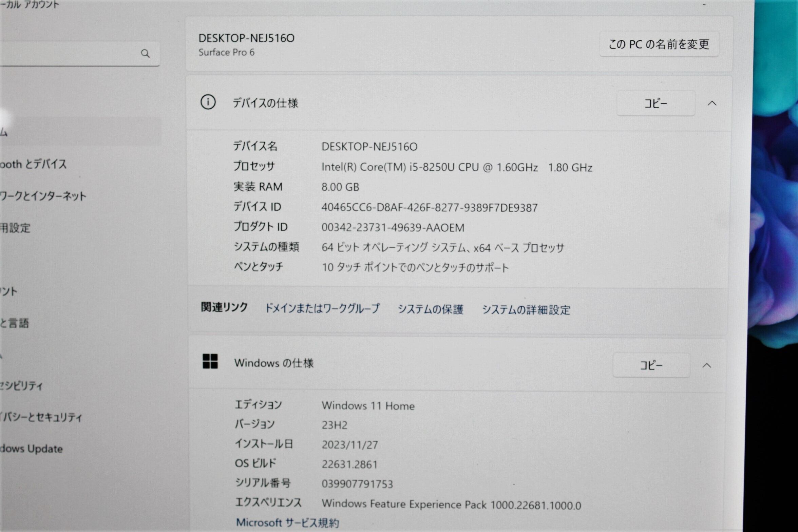Copy device specifications with コピー button
Image resolution: width=798 pixels, height=532 pixels.
click(655, 103)
